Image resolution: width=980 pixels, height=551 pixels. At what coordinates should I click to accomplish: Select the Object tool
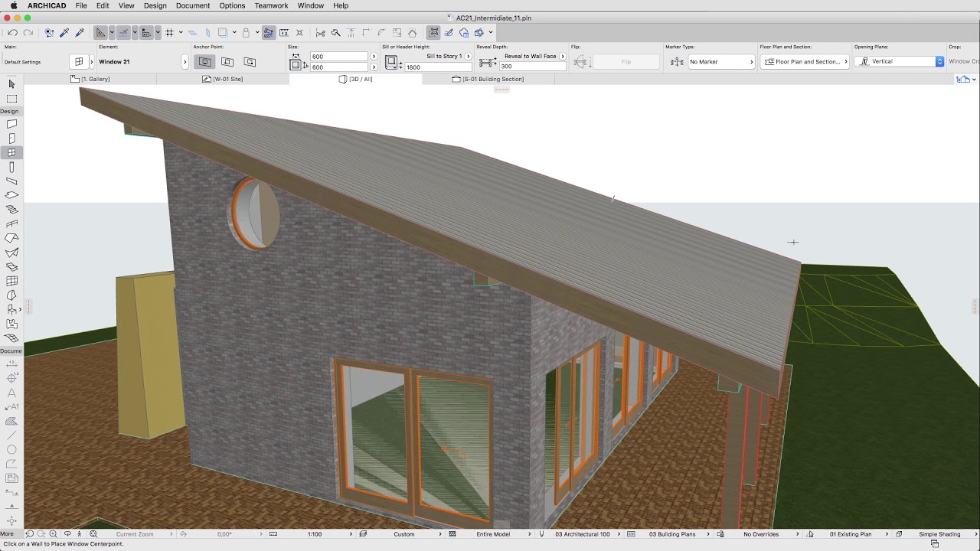point(11,310)
